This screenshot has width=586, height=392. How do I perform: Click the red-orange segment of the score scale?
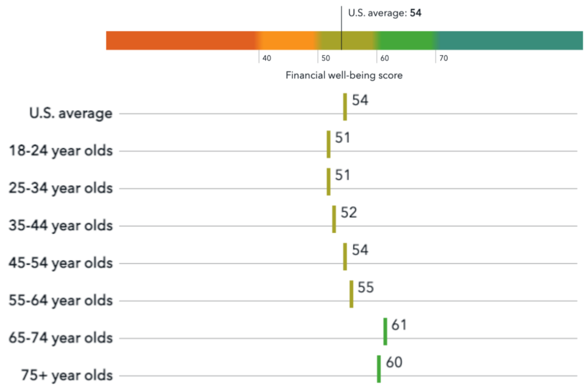pos(182,40)
